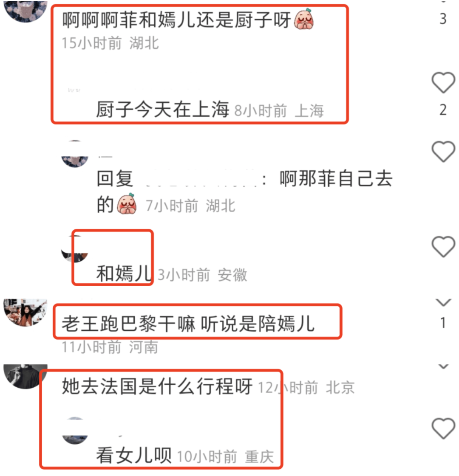
Task: Open profile avatar of 她去法国 commenter
Action: (x=25, y=377)
